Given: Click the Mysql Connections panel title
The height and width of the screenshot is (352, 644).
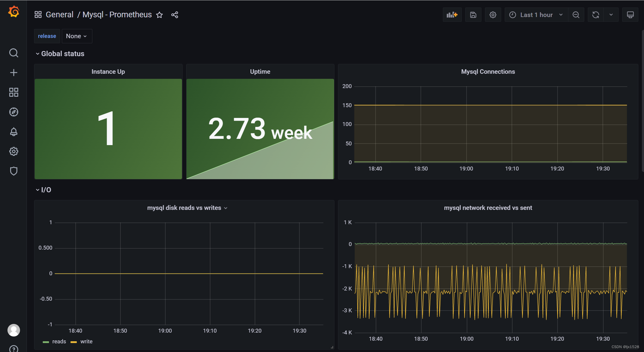Looking at the screenshot, I should click(488, 72).
